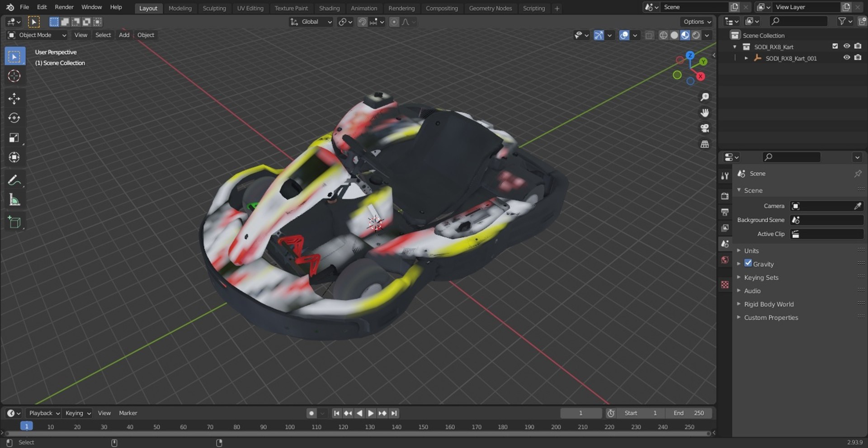This screenshot has height=448, width=868.
Task: Open the Output properties tab
Action: click(725, 212)
